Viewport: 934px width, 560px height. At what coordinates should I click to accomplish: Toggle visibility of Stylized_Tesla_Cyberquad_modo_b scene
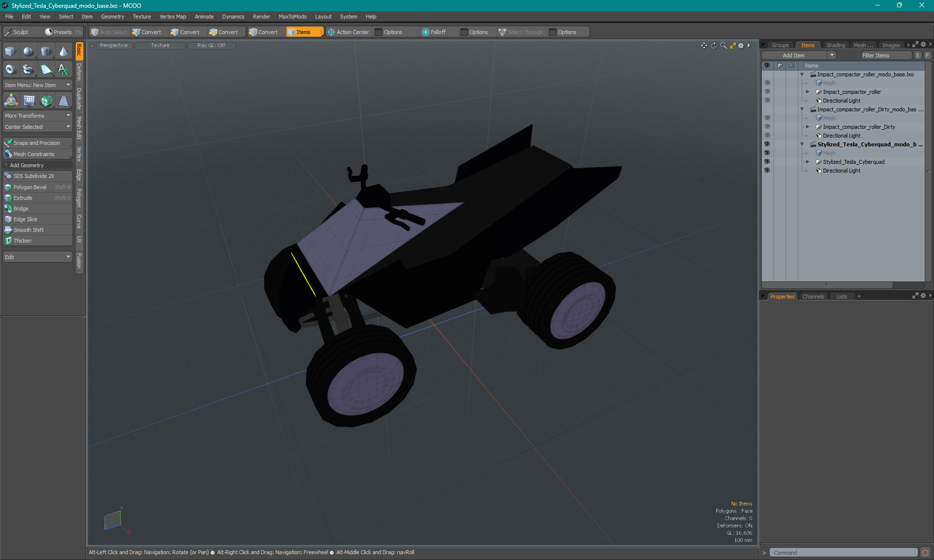[x=767, y=144]
